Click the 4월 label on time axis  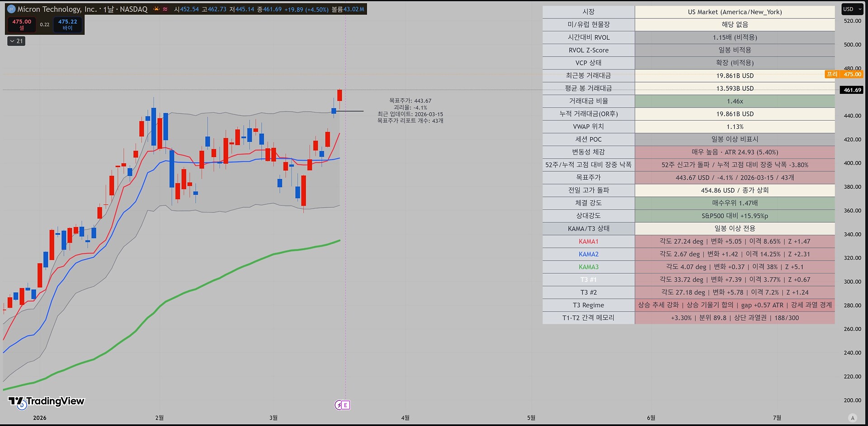405,418
